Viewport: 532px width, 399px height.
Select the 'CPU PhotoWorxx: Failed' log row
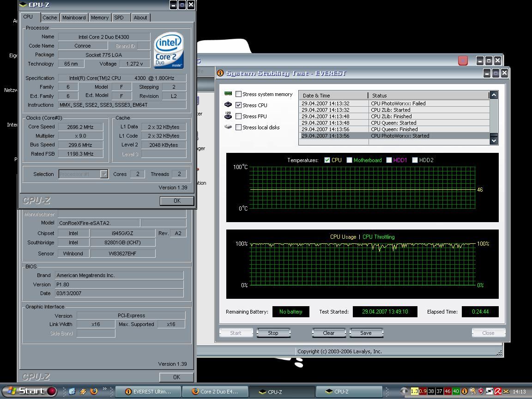[x=394, y=103]
